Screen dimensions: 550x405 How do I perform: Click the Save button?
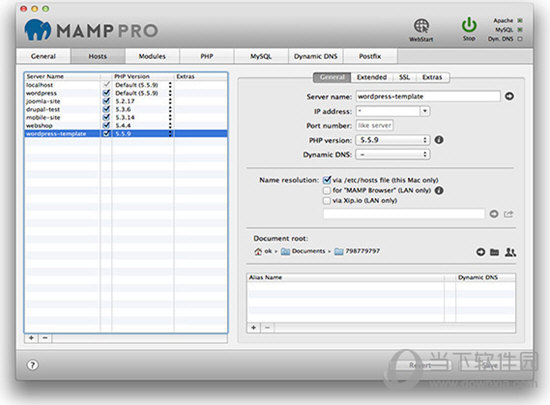490,365
